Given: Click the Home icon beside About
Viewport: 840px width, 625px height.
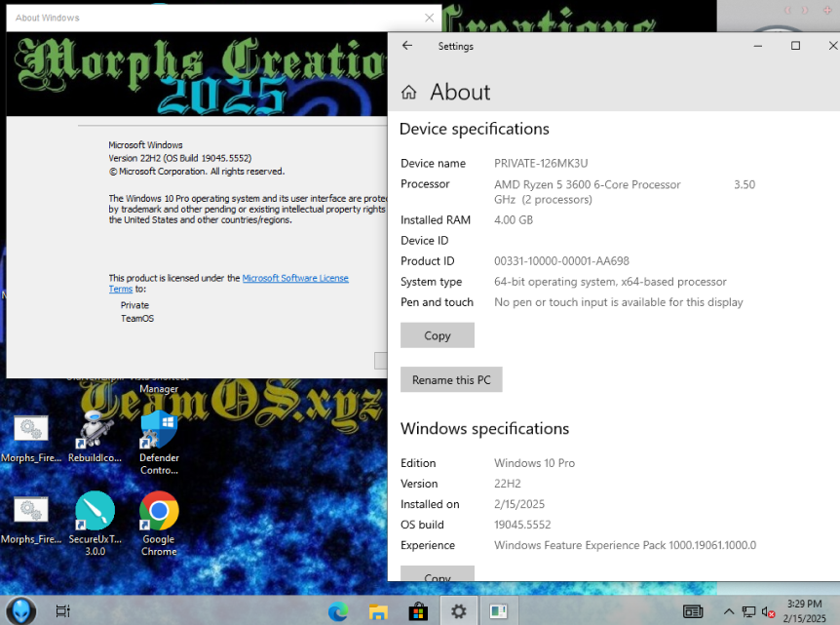Looking at the screenshot, I should pos(408,93).
